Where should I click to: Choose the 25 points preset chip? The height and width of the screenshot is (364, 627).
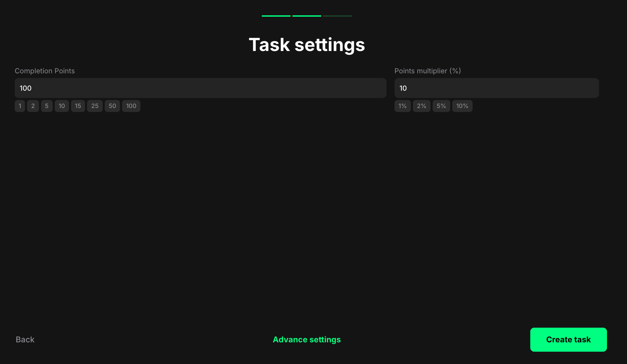(95, 106)
